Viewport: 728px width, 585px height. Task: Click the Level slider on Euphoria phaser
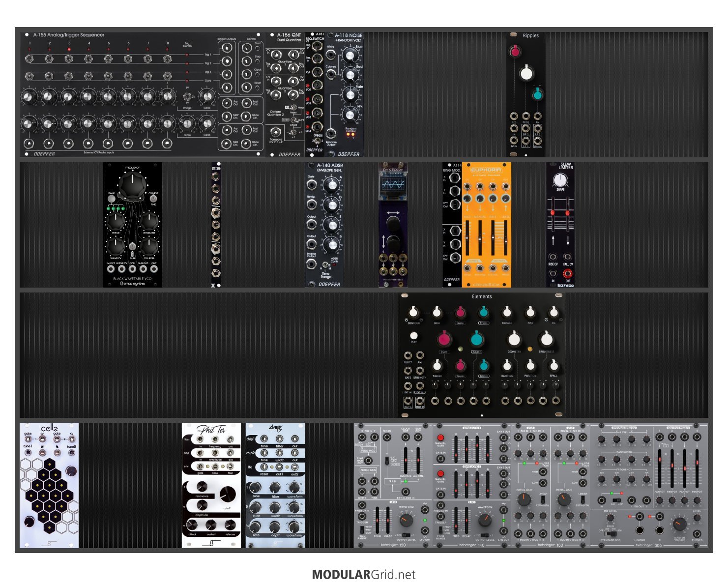click(x=505, y=238)
